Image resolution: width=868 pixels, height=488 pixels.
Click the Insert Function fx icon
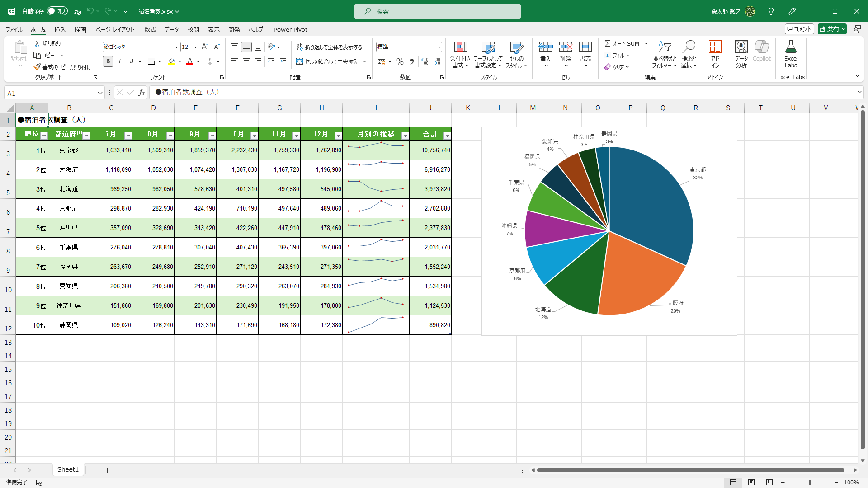tap(142, 93)
